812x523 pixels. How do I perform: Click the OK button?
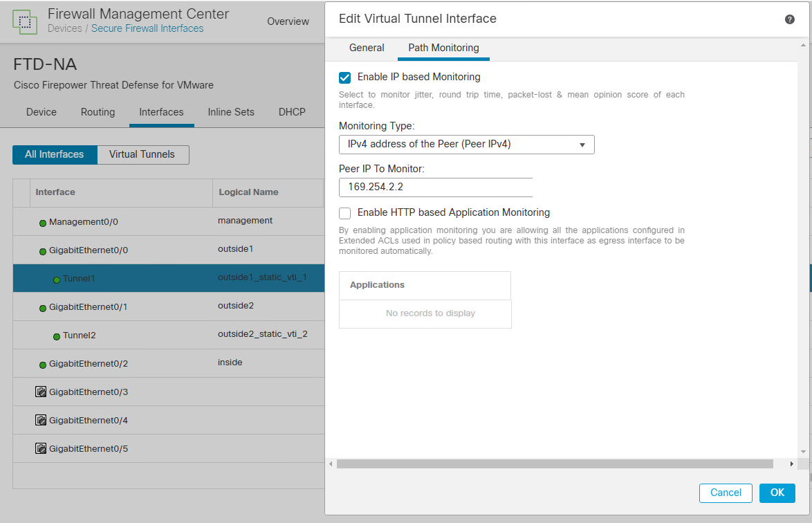point(777,493)
